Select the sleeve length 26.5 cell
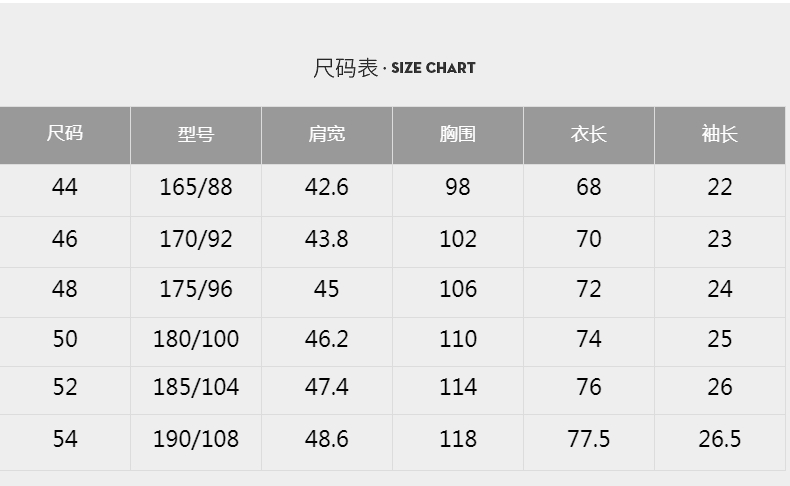Screen dimensions: 790x486 pos(720,442)
